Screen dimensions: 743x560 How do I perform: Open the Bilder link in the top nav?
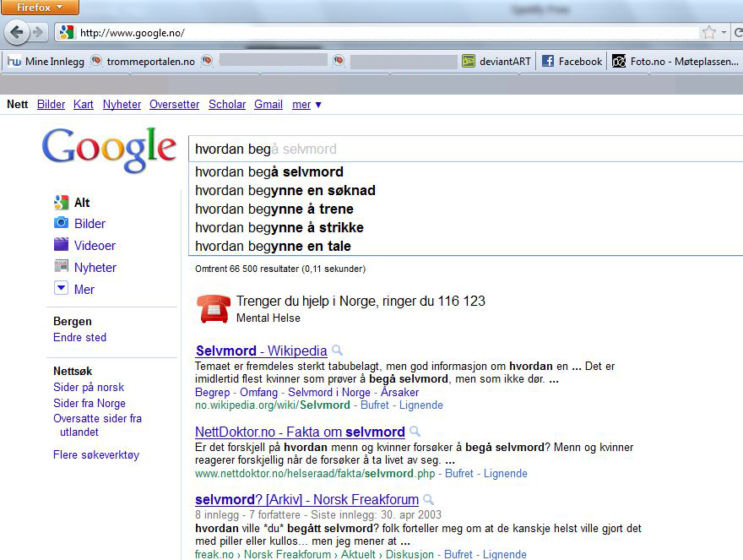coord(52,105)
